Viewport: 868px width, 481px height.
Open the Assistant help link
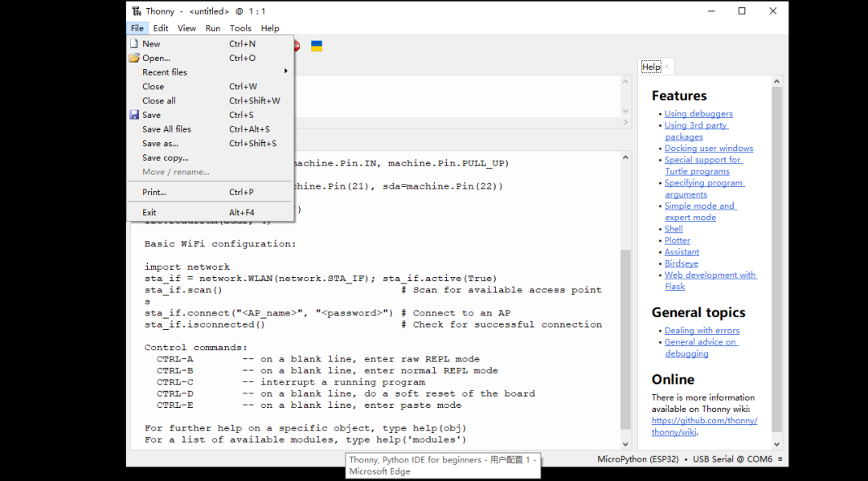682,252
